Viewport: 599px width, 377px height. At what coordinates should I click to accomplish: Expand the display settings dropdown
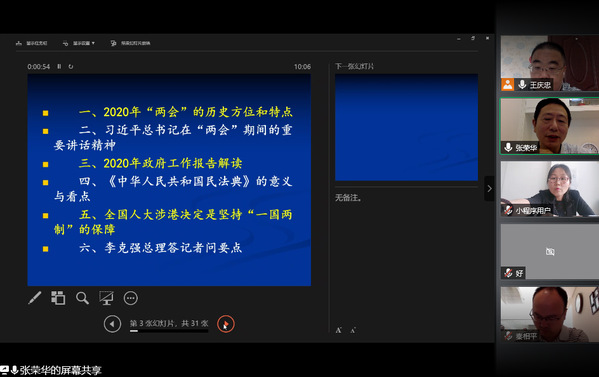[79, 43]
